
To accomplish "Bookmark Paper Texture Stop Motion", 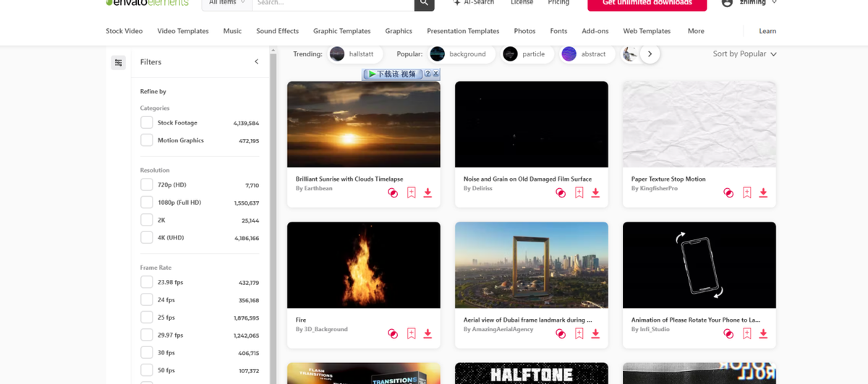I will point(746,193).
